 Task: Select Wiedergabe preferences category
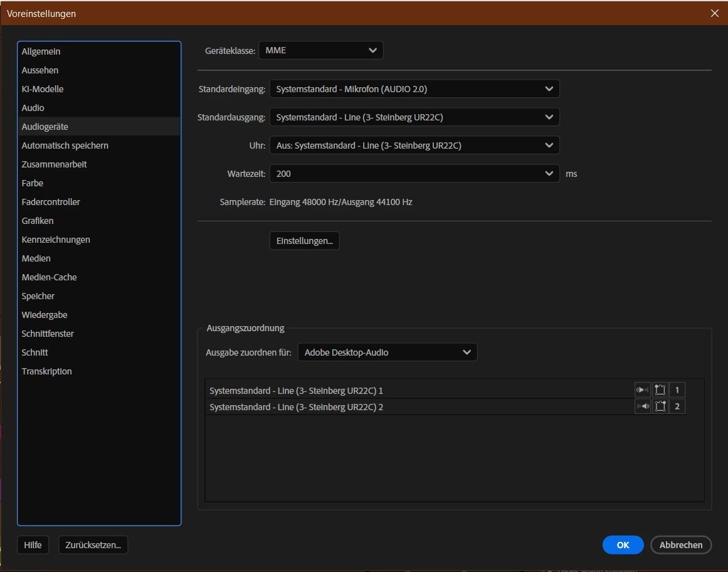99,315
